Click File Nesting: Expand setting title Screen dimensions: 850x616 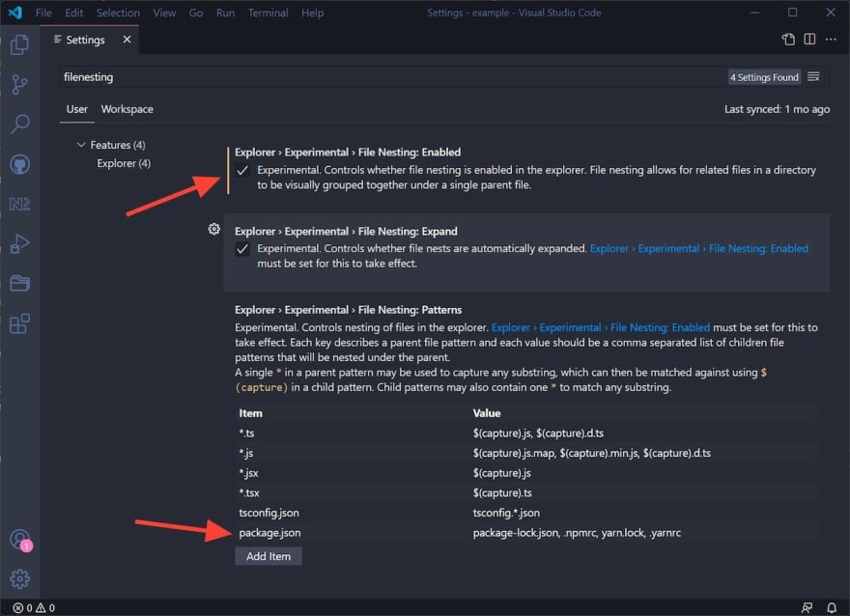pos(346,231)
